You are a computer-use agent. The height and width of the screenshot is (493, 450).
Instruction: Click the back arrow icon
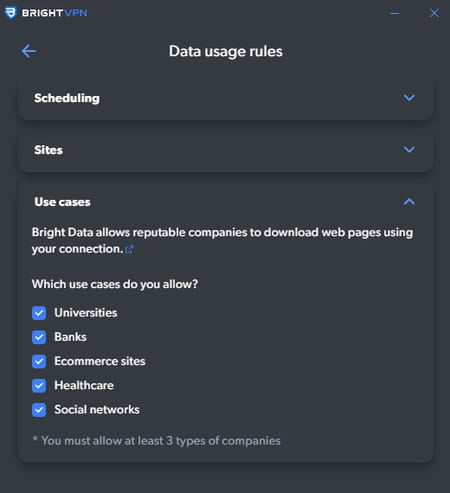(29, 51)
